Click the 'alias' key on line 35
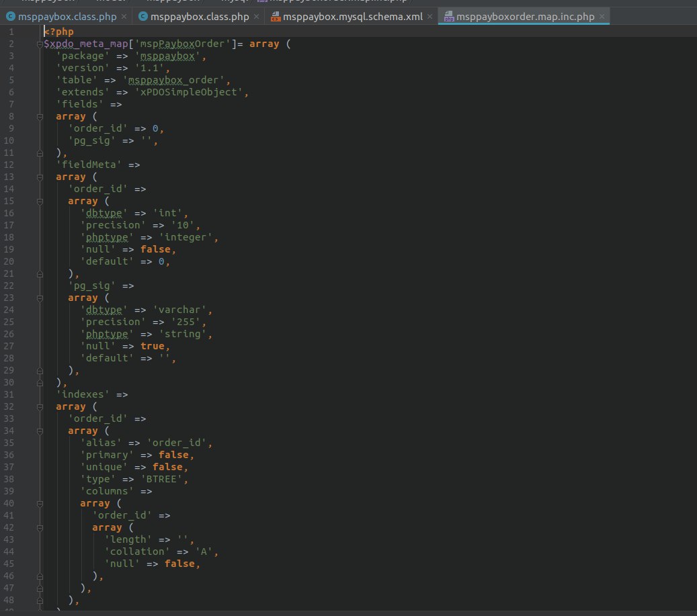 click(x=101, y=443)
